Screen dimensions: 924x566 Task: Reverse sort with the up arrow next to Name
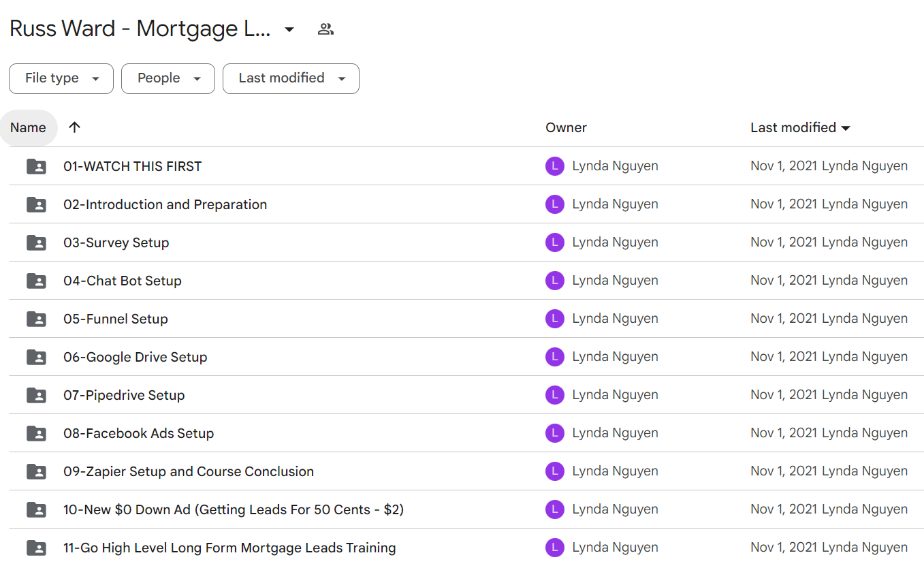[x=75, y=127]
